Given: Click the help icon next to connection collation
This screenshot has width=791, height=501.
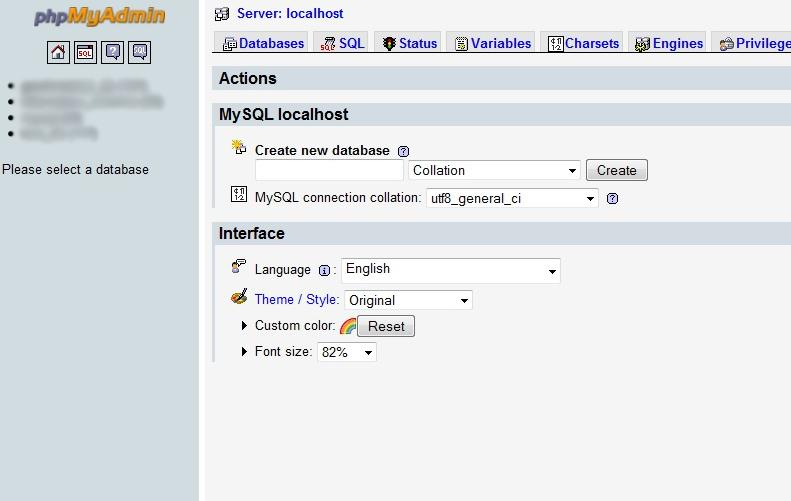Looking at the screenshot, I should (x=612, y=198).
